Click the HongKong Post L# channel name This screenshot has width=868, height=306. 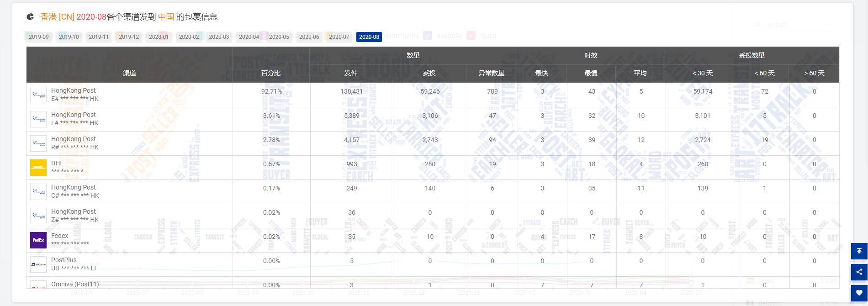[x=74, y=115]
